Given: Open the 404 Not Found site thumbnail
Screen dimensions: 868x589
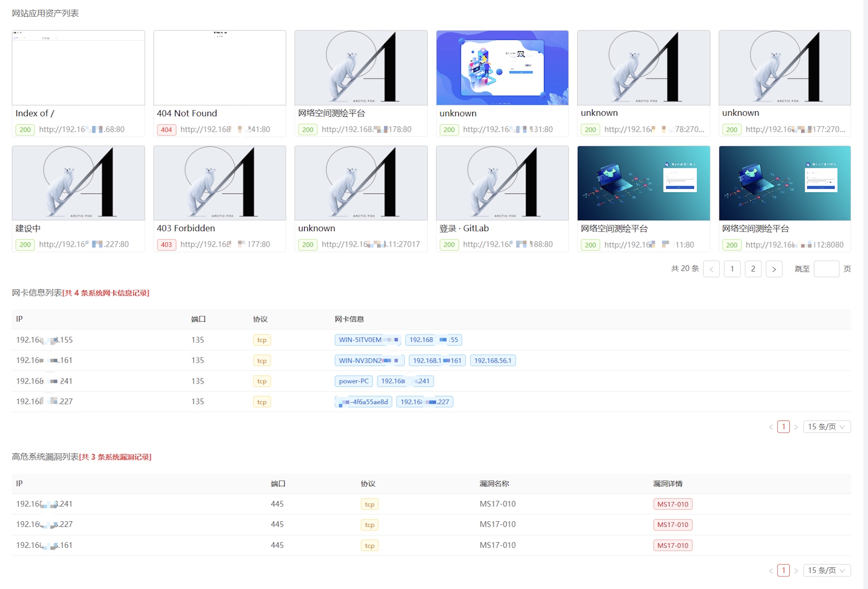Looking at the screenshot, I should (219, 68).
